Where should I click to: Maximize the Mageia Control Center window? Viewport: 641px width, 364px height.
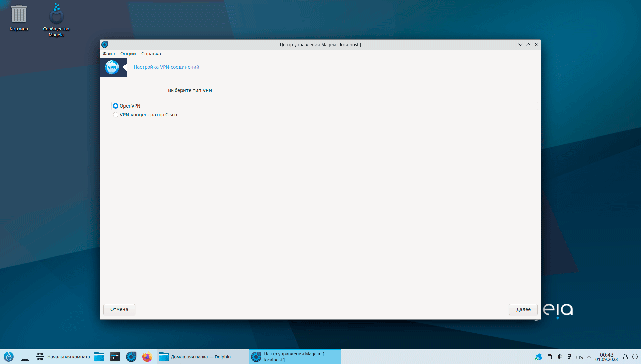pos(528,44)
